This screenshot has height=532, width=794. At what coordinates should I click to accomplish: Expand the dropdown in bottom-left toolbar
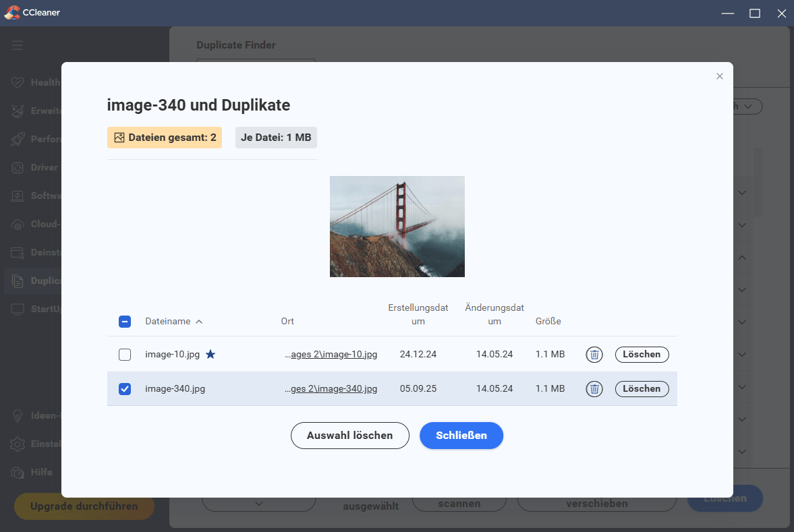click(x=259, y=503)
